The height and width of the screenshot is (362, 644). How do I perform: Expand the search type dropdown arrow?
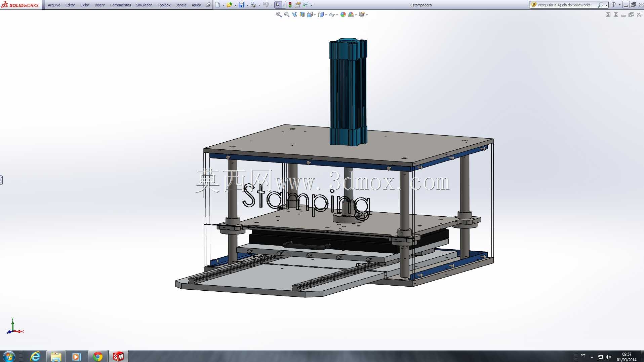coord(606,5)
